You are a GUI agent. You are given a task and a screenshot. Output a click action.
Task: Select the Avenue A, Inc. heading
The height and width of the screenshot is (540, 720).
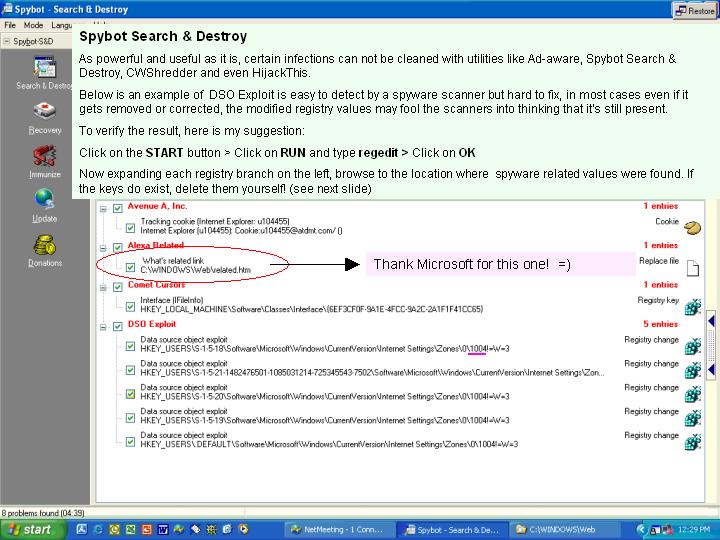coord(157,206)
